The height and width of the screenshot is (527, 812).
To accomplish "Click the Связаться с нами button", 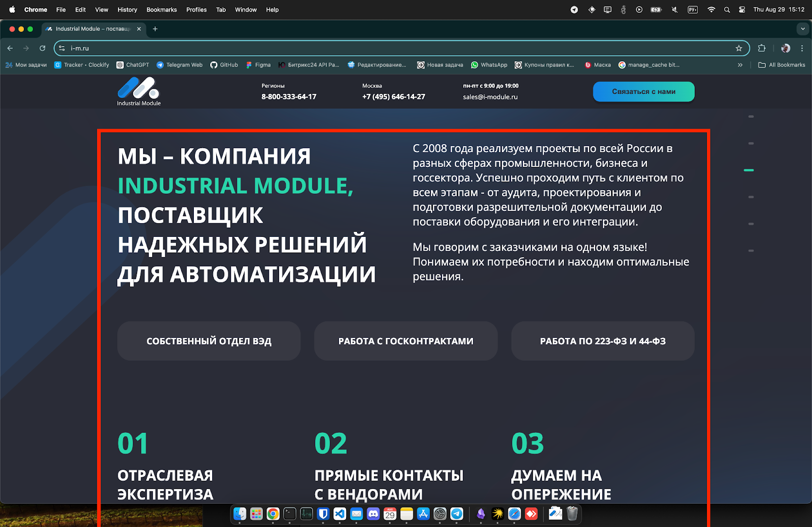I will click(x=644, y=92).
